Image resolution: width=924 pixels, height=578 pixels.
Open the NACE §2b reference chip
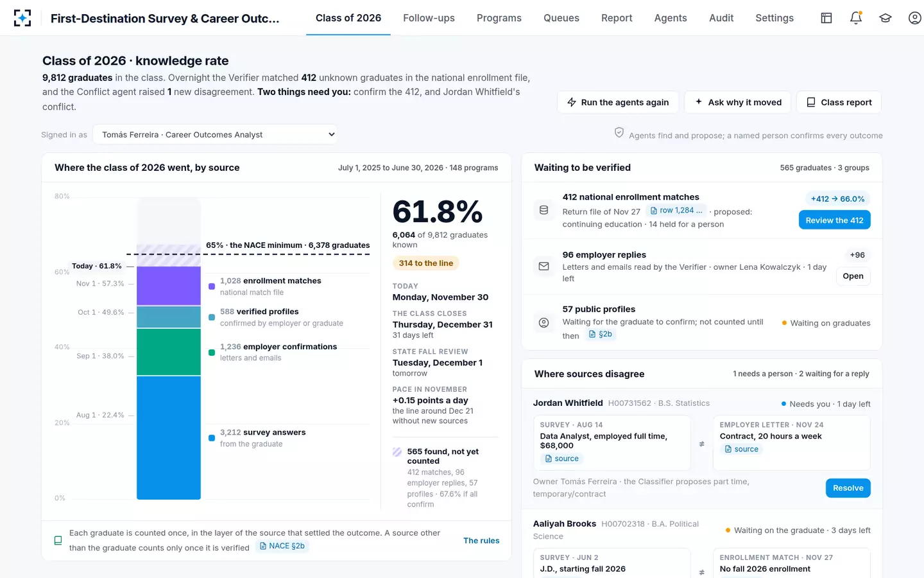282,546
